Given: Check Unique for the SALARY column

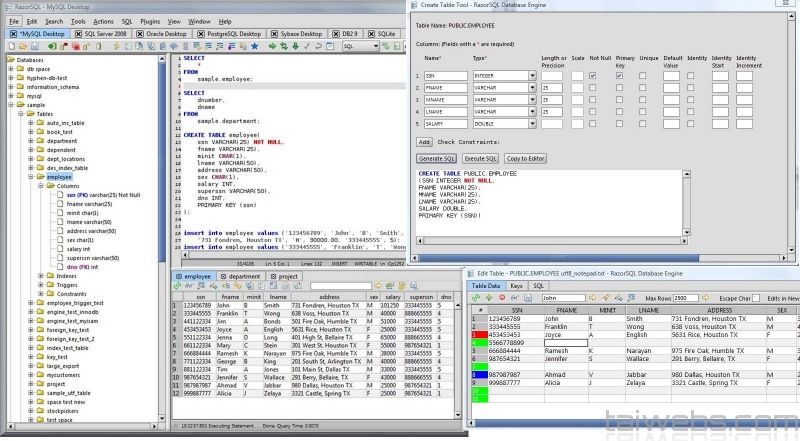Looking at the screenshot, I should tap(645, 124).
